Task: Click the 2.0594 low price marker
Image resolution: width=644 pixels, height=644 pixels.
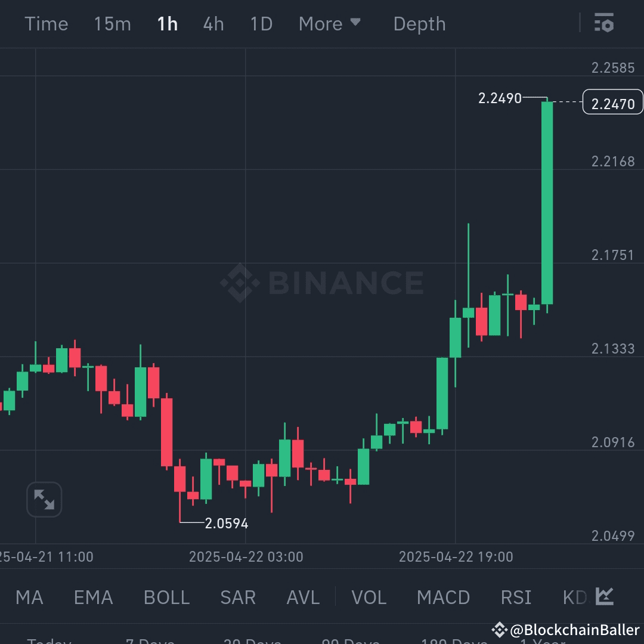Action: tap(227, 523)
